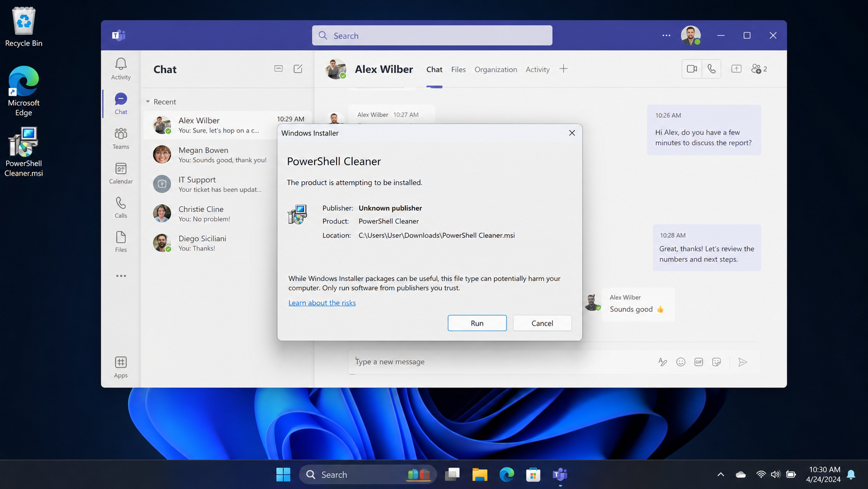Start a video call with Alex Wilber
The height and width of the screenshot is (489, 868).
[691, 69]
